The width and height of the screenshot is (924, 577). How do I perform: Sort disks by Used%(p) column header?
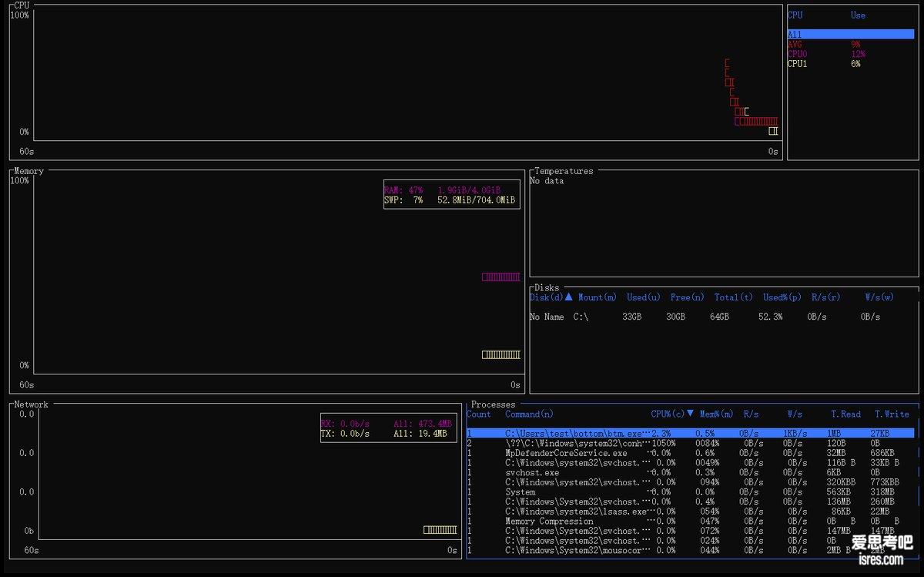[x=782, y=297]
